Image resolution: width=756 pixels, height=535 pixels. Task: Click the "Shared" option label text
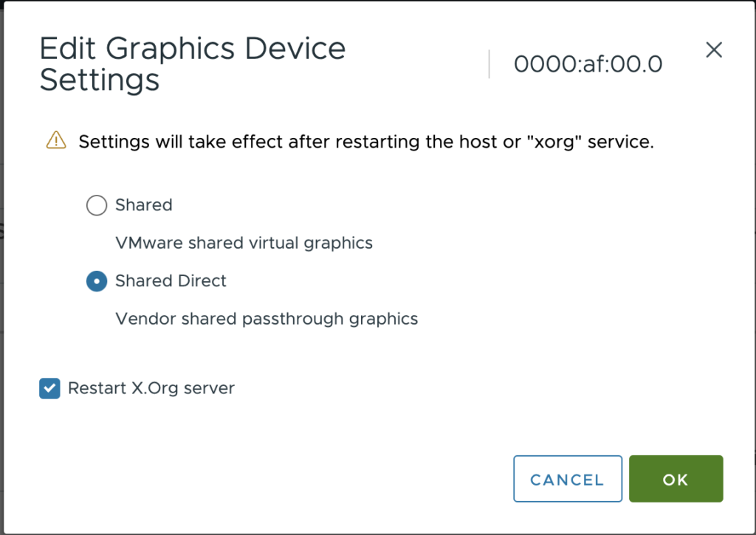143,205
